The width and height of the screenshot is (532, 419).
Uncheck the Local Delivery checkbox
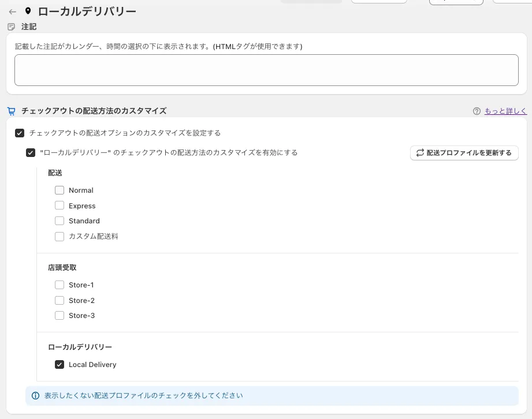point(59,365)
